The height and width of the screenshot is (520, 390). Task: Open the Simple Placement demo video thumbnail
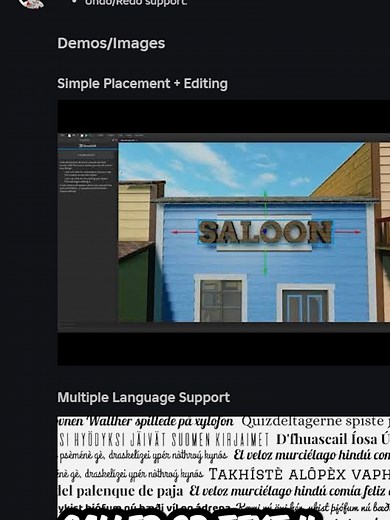(x=224, y=232)
